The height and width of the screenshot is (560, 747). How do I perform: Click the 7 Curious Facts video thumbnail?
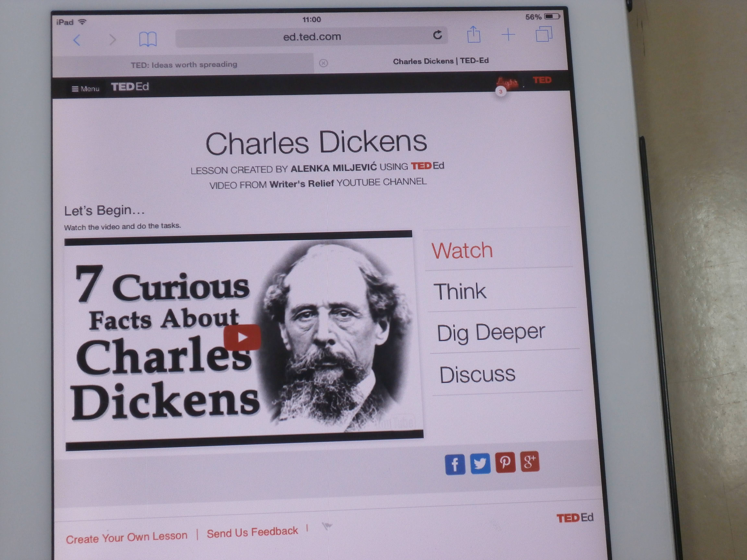pos(244,340)
